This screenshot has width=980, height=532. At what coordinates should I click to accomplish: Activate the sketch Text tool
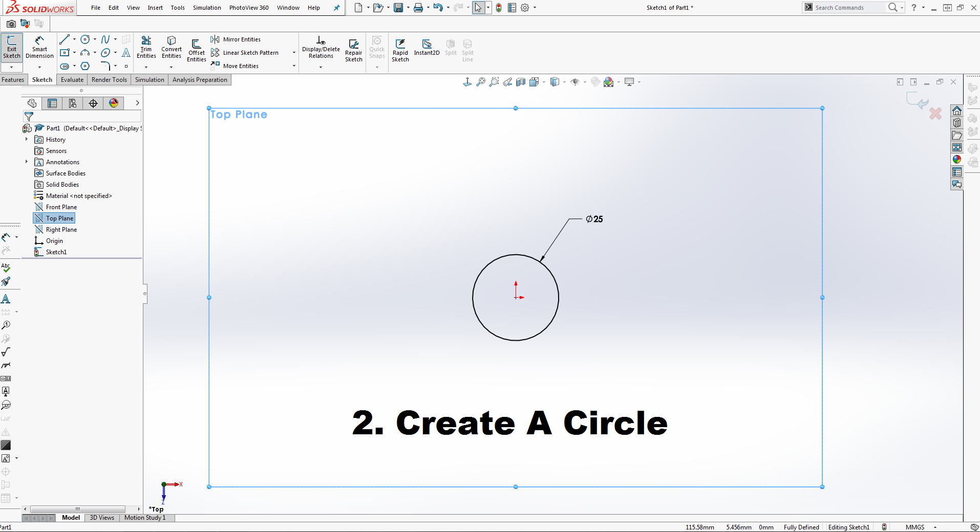tap(126, 53)
